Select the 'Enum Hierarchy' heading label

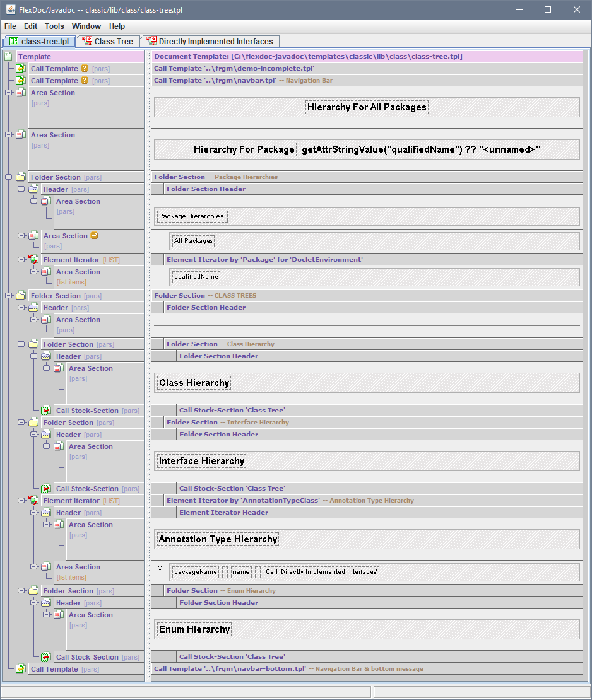tap(194, 629)
